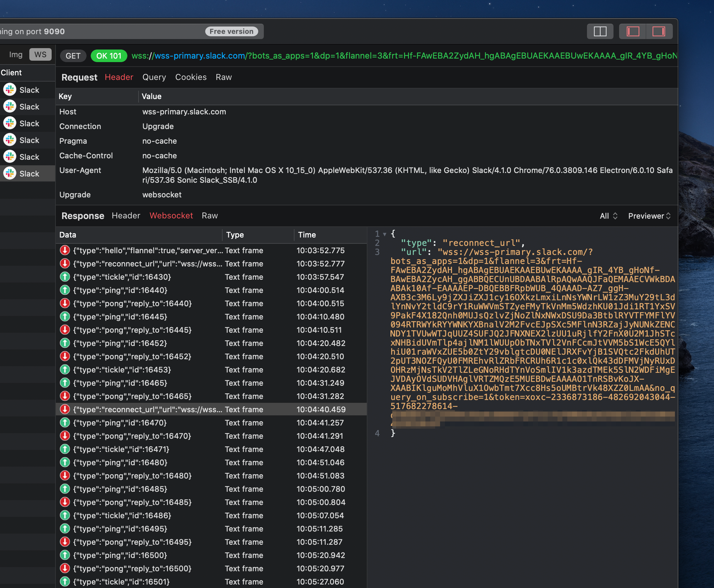
Task: Select the ping 16495 frame row
Action: point(211,529)
